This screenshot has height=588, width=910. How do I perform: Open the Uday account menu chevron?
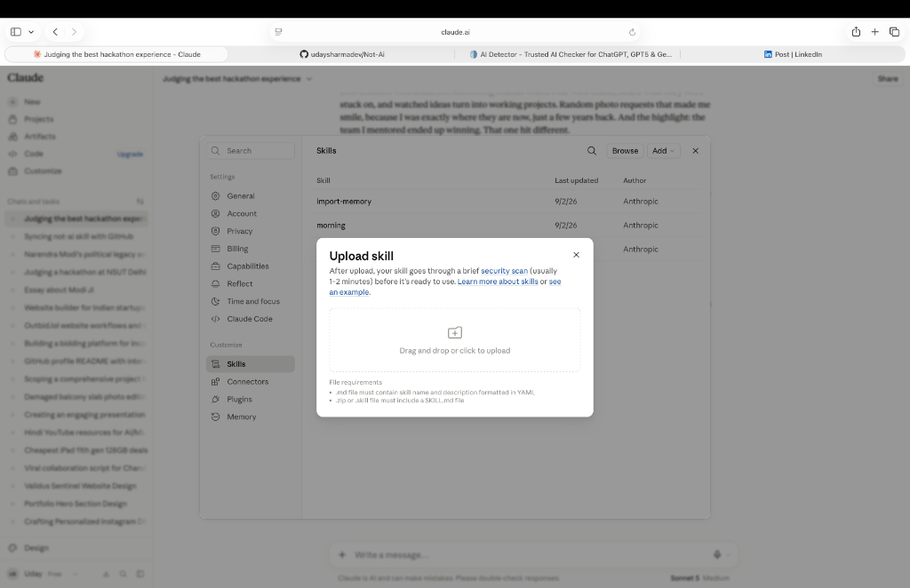click(x=76, y=574)
